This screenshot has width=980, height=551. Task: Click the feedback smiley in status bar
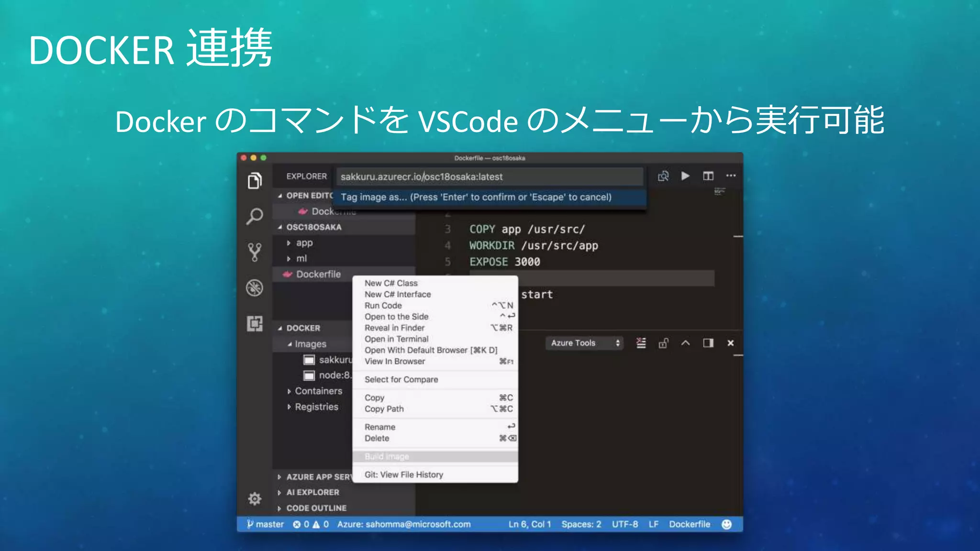[x=726, y=524]
